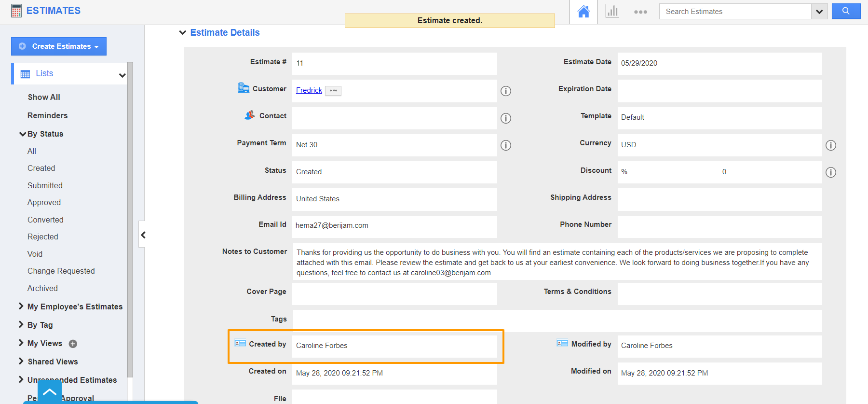Click the info icon next to Payment Term

[505, 145]
